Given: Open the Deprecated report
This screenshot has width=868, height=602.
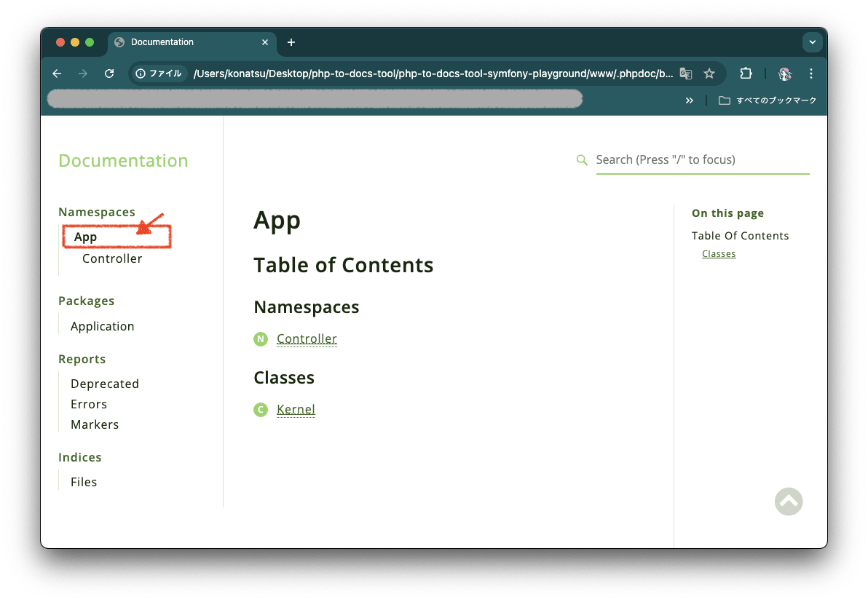Looking at the screenshot, I should [105, 384].
